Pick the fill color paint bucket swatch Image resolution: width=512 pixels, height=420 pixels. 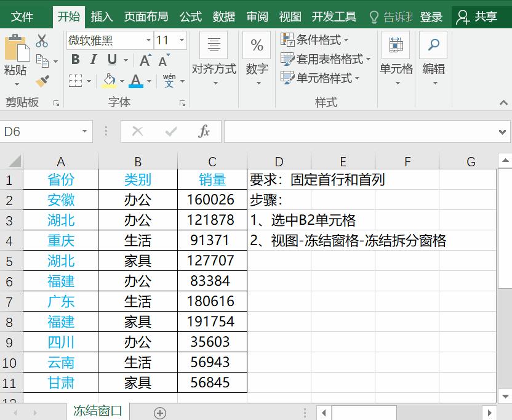tap(110, 80)
